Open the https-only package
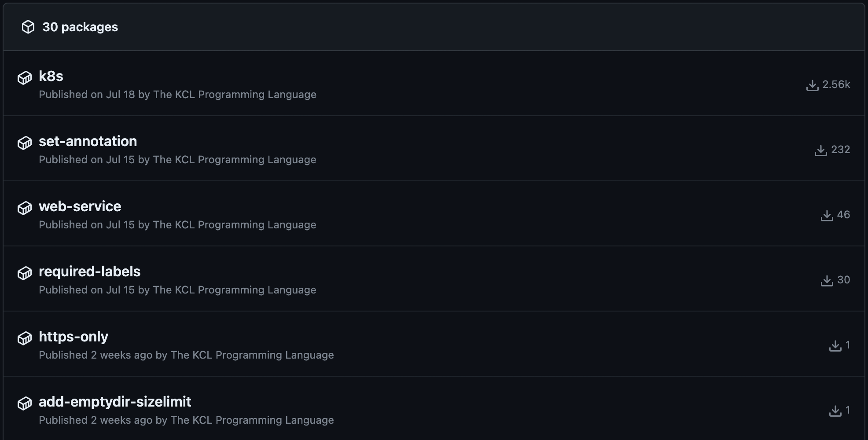 pos(74,337)
